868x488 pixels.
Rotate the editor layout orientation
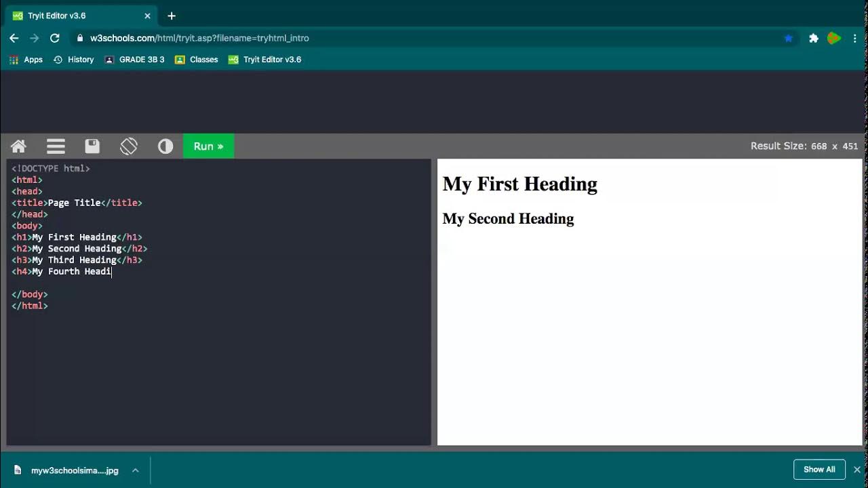click(x=129, y=146)
